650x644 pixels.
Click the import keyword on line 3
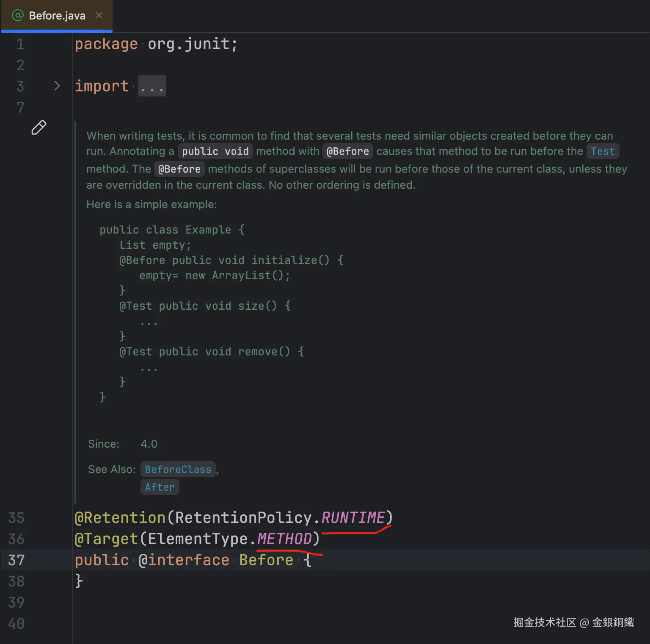tap(102, 86)
